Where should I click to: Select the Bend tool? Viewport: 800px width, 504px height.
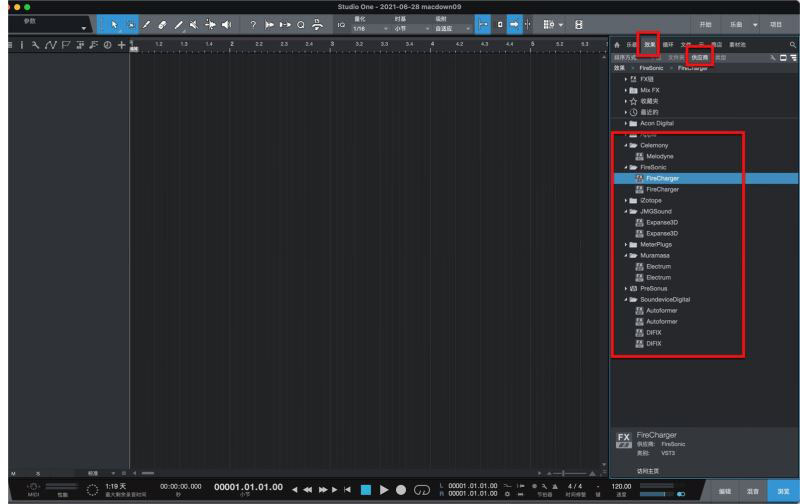tap(210, 24)
